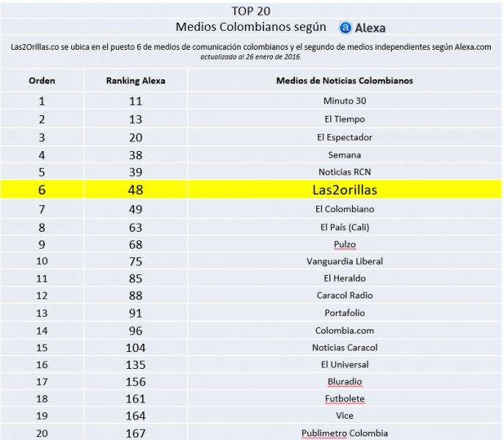Viewport: 504px width, 440px height.
Task: Select the 'El Colombiano' cell
Action: click(344, 209)
